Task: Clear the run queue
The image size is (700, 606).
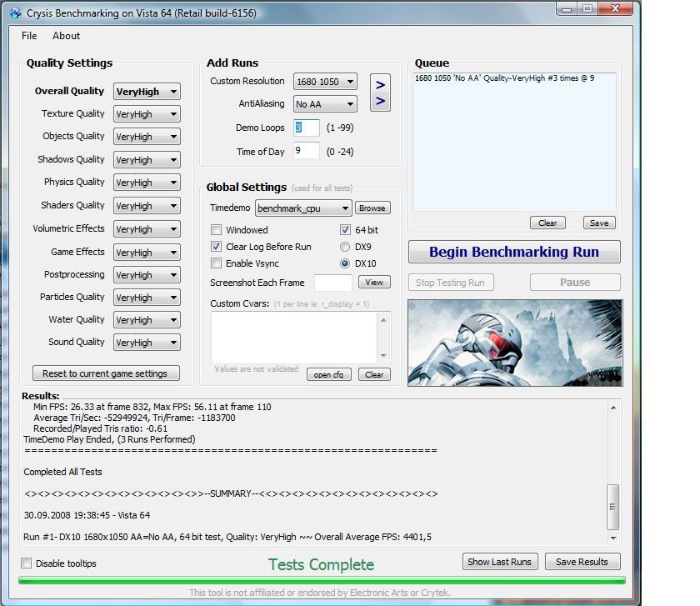Action: click(x=547, y=223)
